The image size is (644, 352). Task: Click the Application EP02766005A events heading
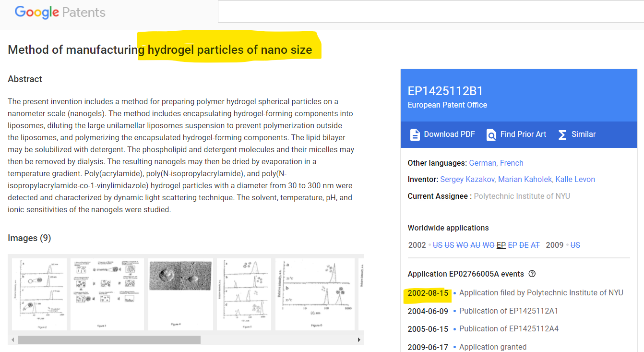tap(465, 274)
